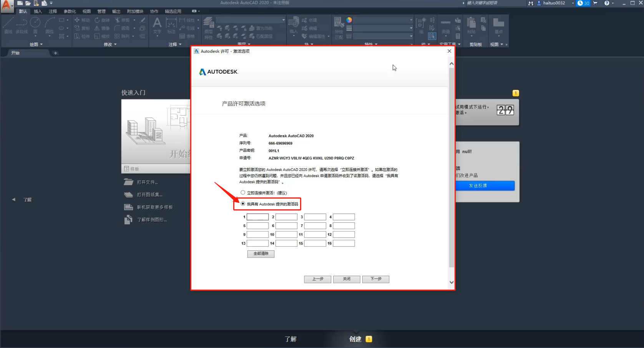644x348 pixels.
Task: Click Get More Templates Online (联机获取更多样板)
Action: (155, 207)
